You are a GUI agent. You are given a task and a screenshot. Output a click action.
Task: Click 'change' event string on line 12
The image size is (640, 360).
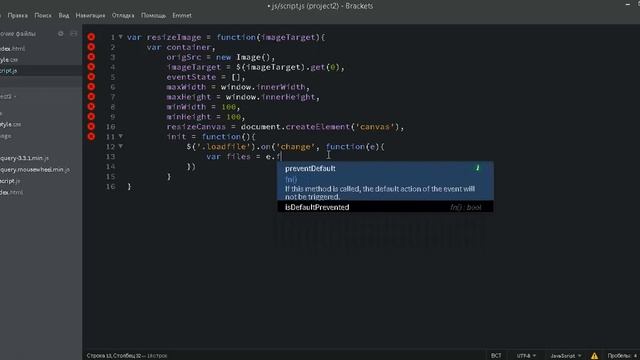(296, 147)
